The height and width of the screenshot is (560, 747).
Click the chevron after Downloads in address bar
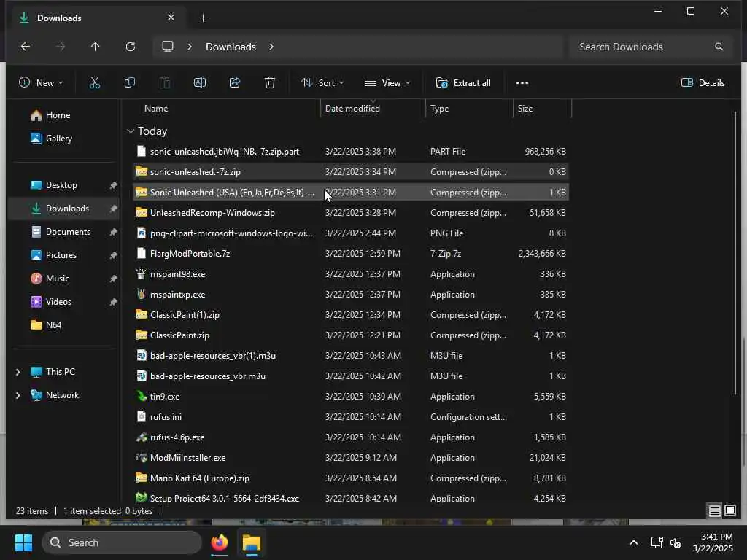271,47
